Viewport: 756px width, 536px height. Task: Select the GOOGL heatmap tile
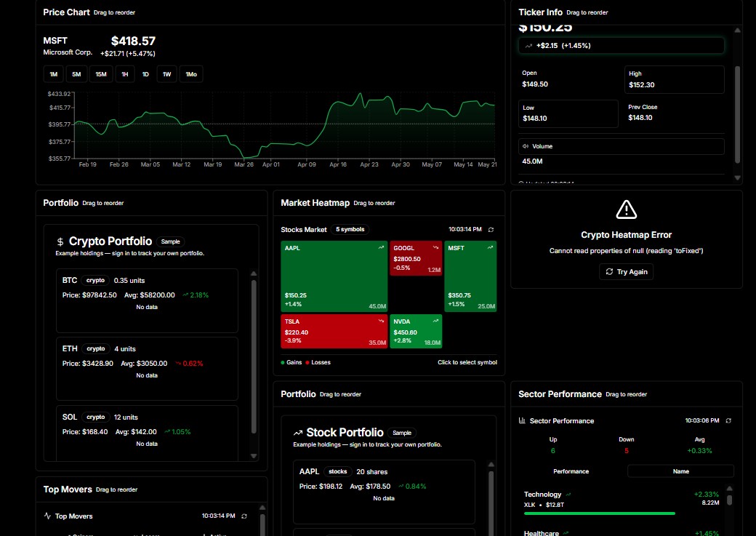[416, 258]
